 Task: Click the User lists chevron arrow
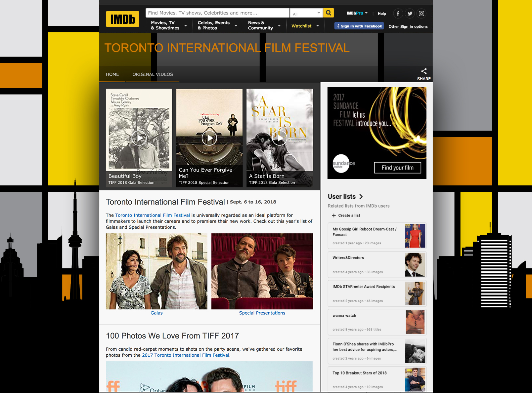[361, 197]
